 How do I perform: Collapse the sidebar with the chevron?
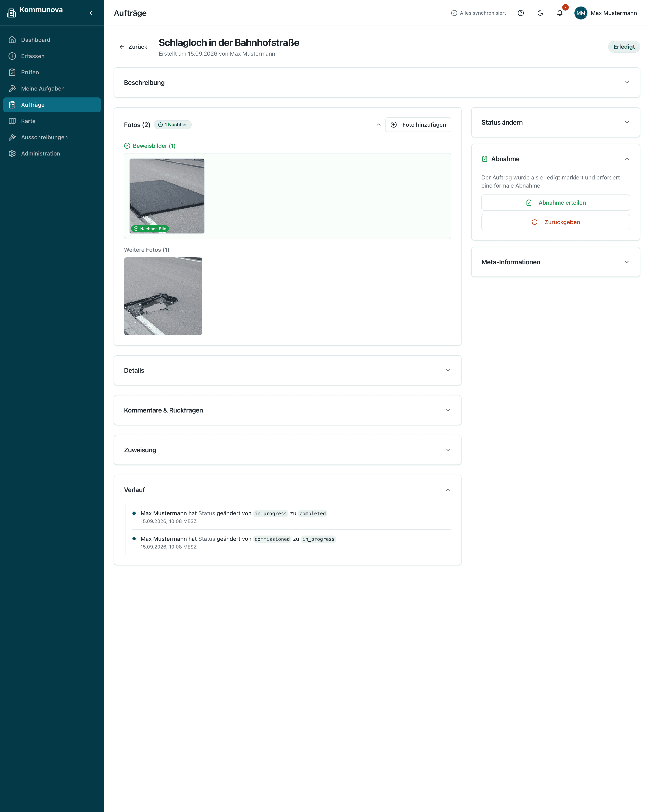pos(91,13)
